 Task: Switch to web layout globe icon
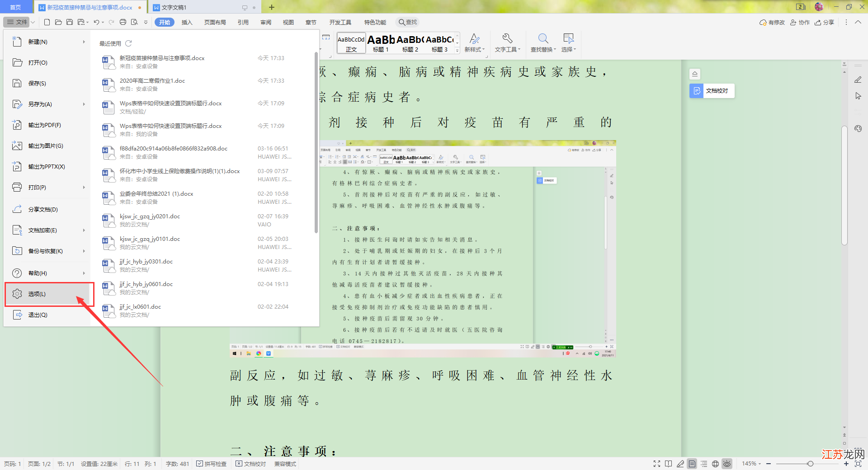(x=715, y=464)
